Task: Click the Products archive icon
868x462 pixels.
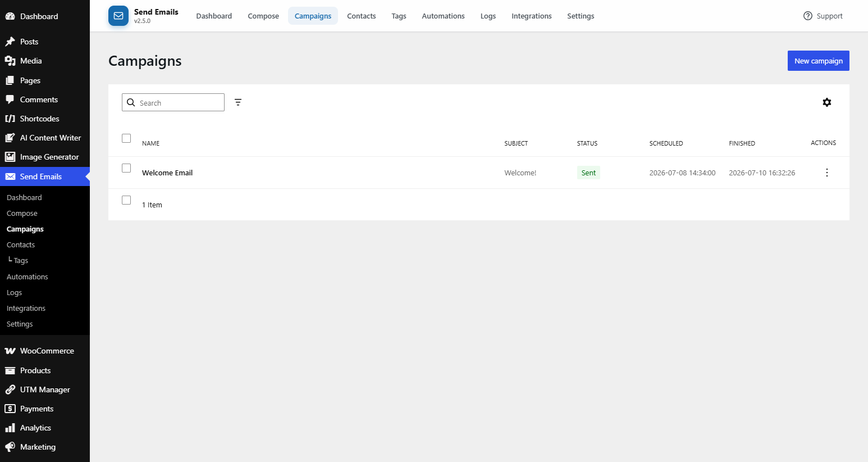Action: point(10,370)
